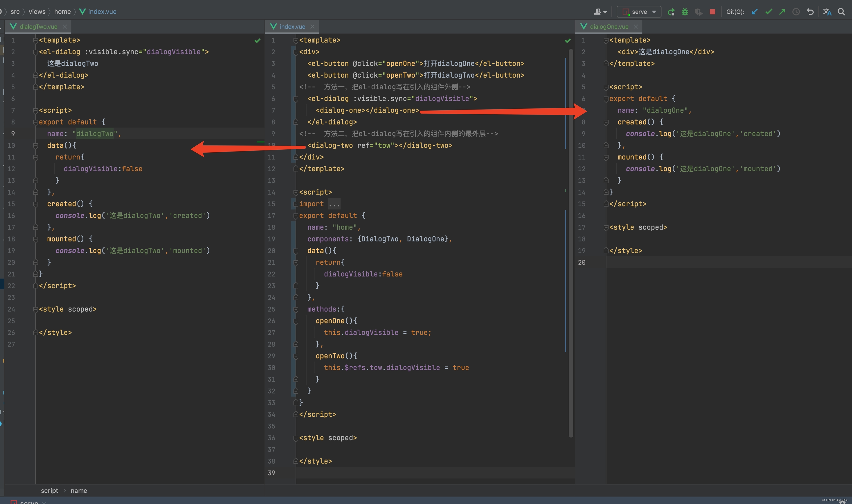Click index.vue editor vertical scrollbar
Image resolution: width=852 pixels, height=504 pixels.
pyautogui.click(x=570, y=238)
